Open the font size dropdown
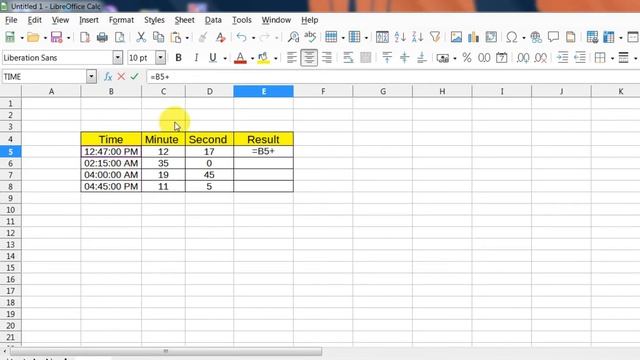Viewport: 640px width, 360px height. [160, 58]
